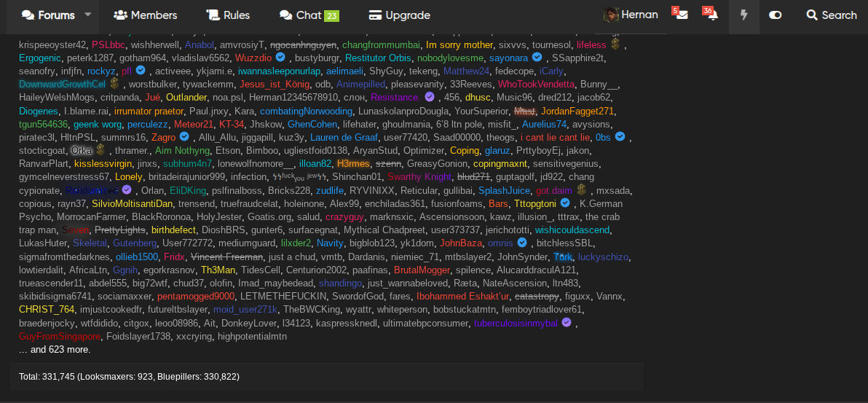
Task: Open Swarthy Knight profile link
Action: tap(419, 177)
